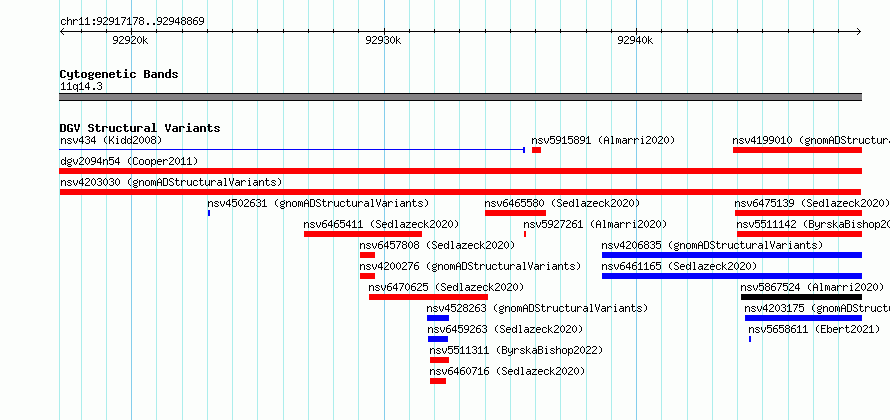Click the nsv6465411 (Sedlazeck2020) label
The height and width of the screenshot is (420, 890).
[381, 224]
